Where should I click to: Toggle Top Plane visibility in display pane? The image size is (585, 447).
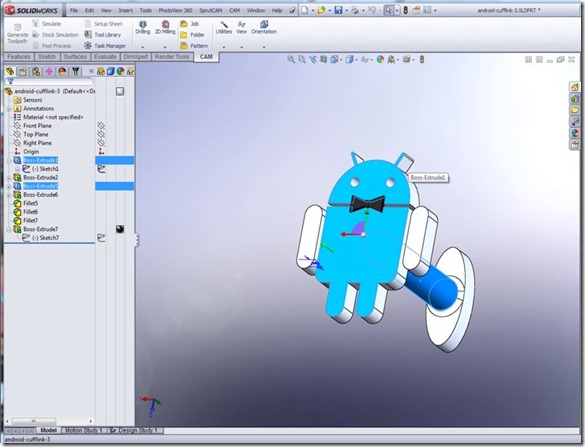point(101,134)
